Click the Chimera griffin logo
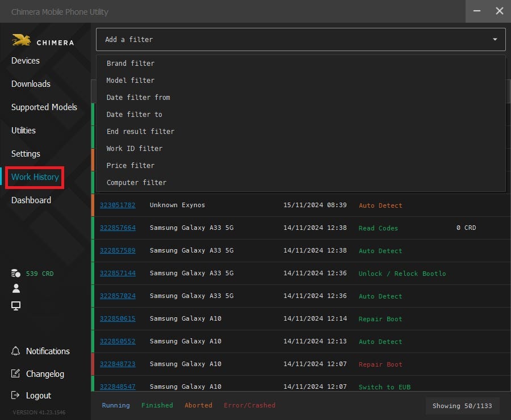Image resolution: width=511 pixels, height=420 pixels. point(22,40)
